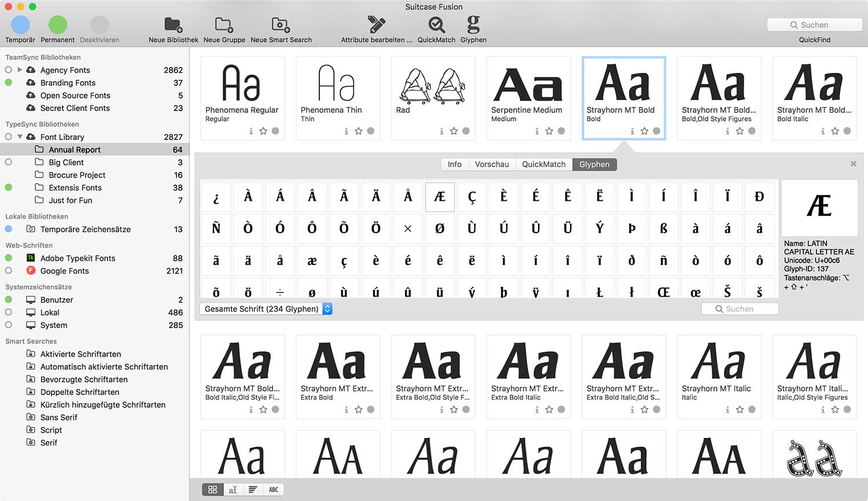868x501 pixels.
Task: Switch to grid tile view icon
Action: [212, 489]
